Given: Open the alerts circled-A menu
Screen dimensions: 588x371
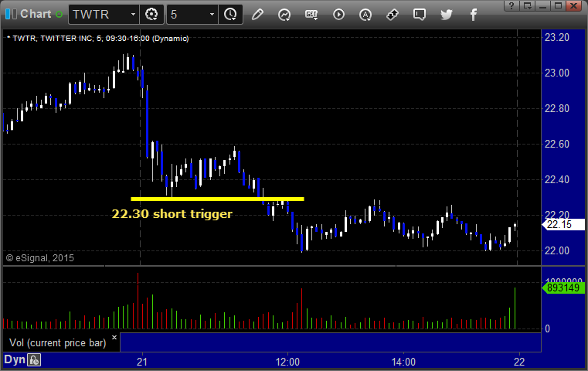Looking at the screenshot, I should click(365, 15).
